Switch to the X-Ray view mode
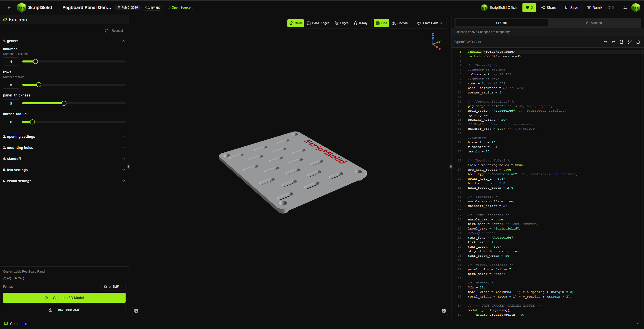 (x=361, y=23)
